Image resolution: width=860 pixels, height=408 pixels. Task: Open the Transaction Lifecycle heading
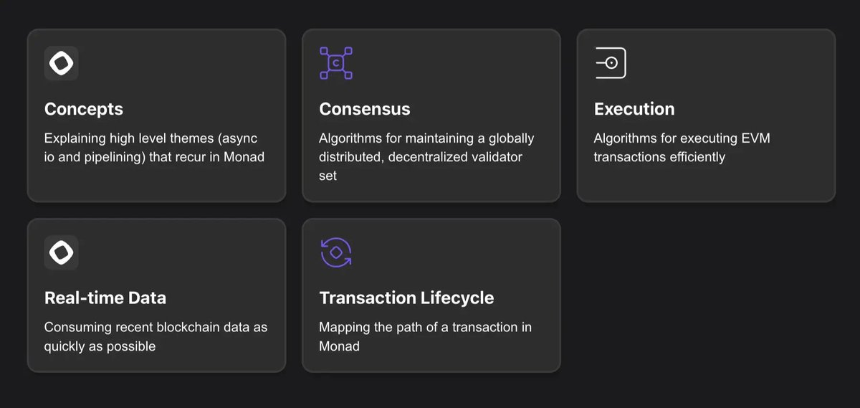tap(406, 298)
